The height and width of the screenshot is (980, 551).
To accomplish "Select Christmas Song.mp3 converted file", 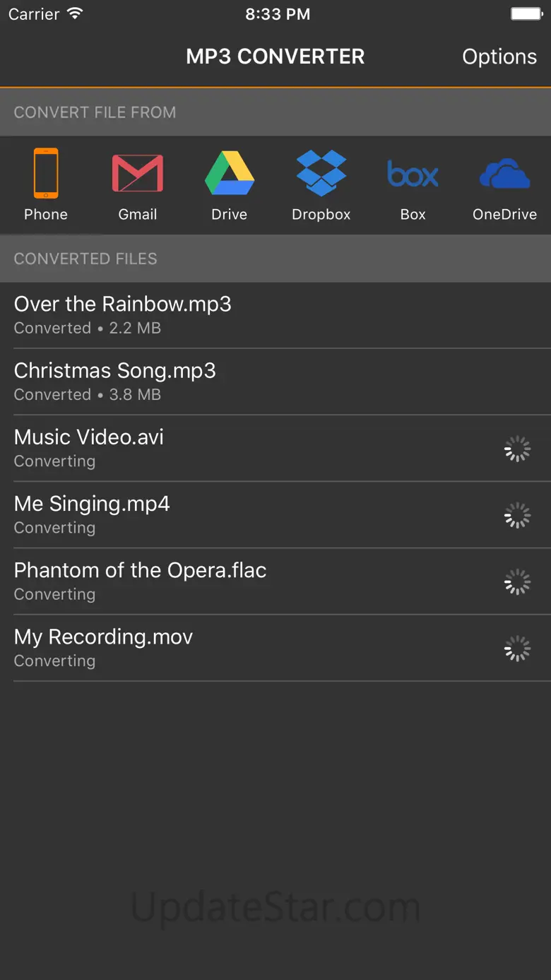I will pos(115,382).
